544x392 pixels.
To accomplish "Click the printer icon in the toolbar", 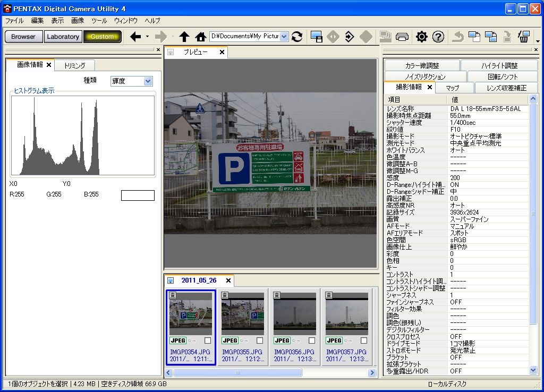I will tap(403, 37).
